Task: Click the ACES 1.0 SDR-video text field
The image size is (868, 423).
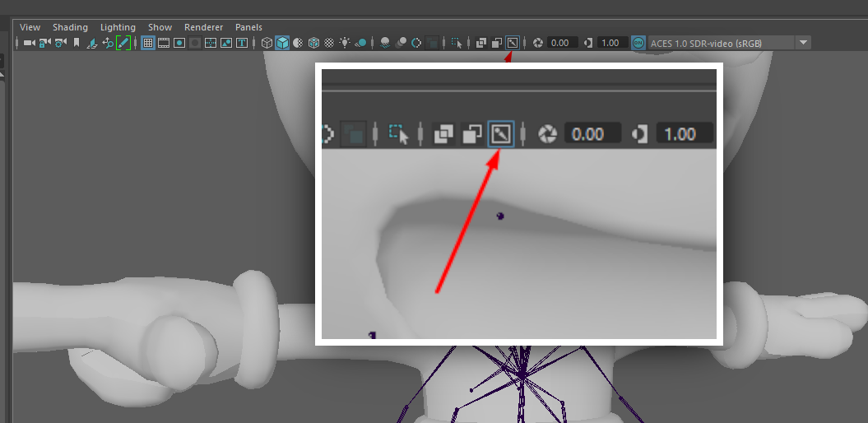Action: pyautogui.click(x=722, y=43)
